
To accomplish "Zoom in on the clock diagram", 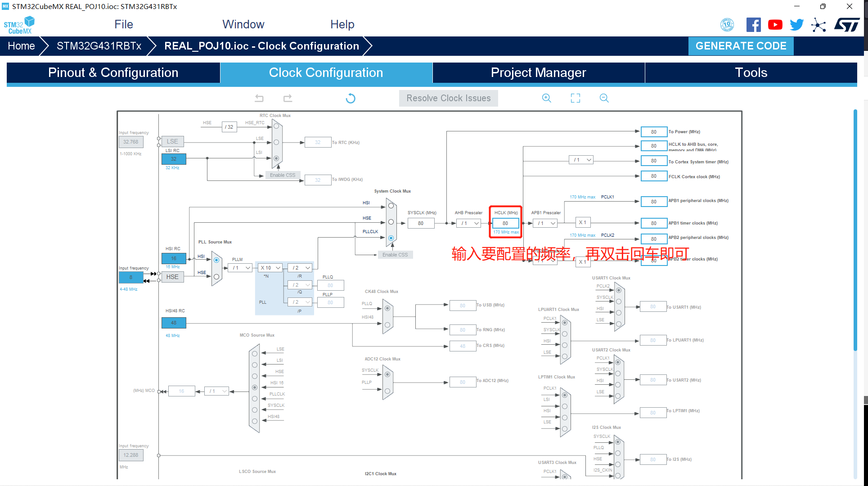I will click(x=547, y=98).
